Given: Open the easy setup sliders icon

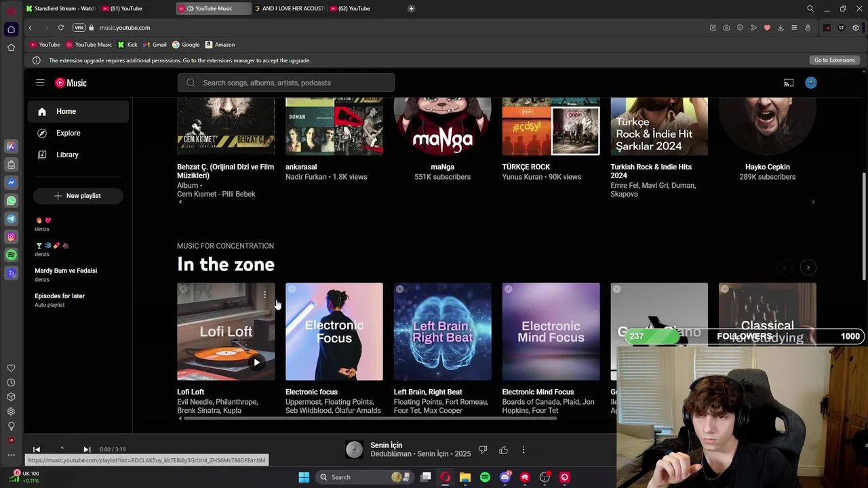Looking at the screenshot, I should click(794, 28).
